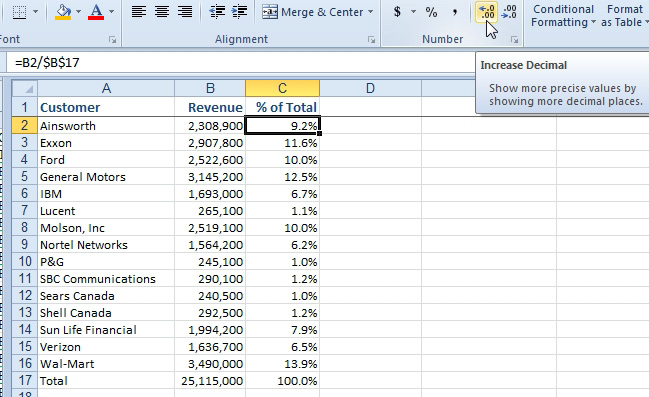Select the Total label cell
Screen dimensions: 649x397
[106, 380]
